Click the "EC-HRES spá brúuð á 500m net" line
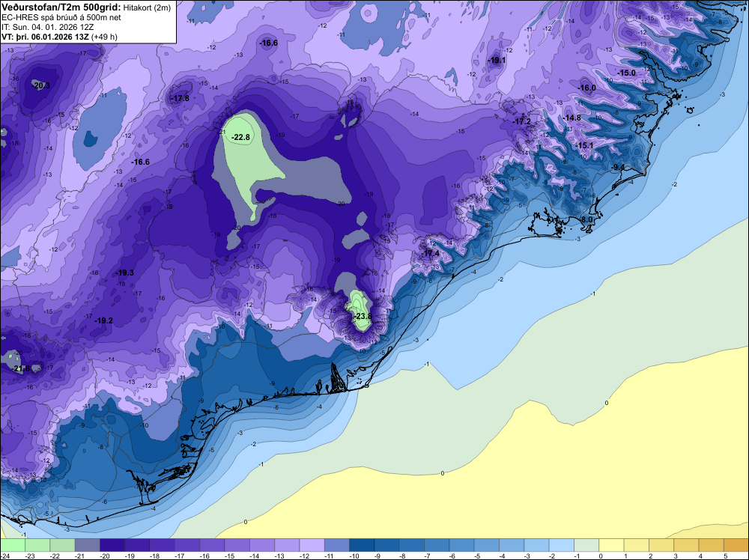Viewport: 749px width, 560px height. (x=61, y=17)
